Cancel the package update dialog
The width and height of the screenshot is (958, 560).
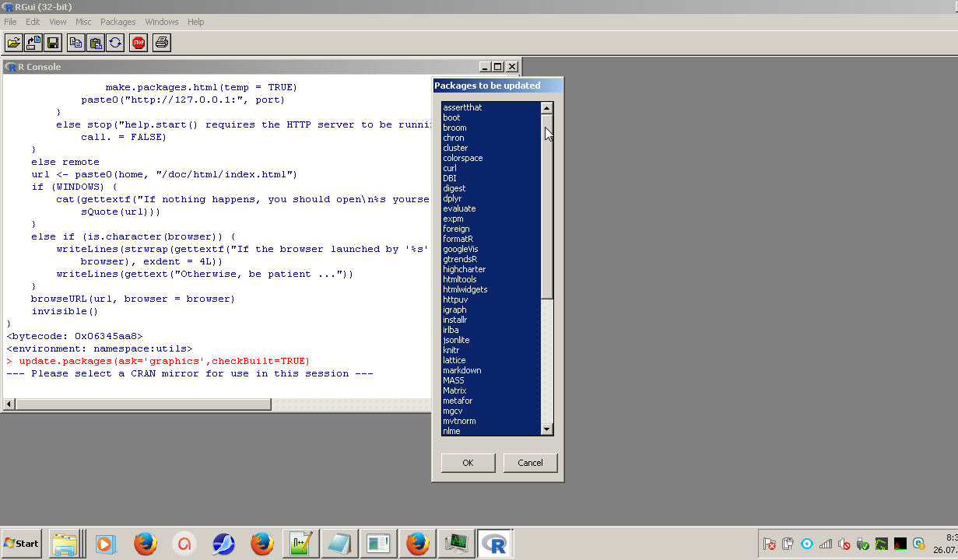click(530, 463)
